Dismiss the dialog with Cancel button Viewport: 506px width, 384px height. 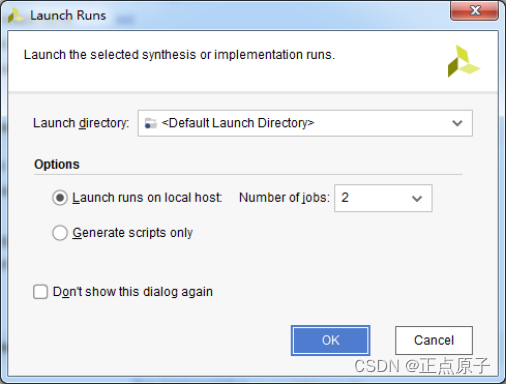(x=434, y=340)
